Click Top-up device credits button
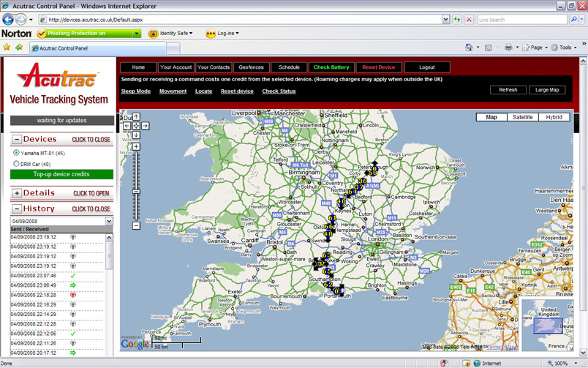 coord(61,174)
